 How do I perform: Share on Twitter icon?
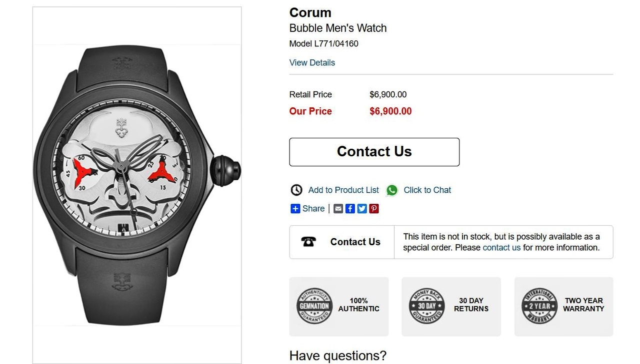coord(362,209)
